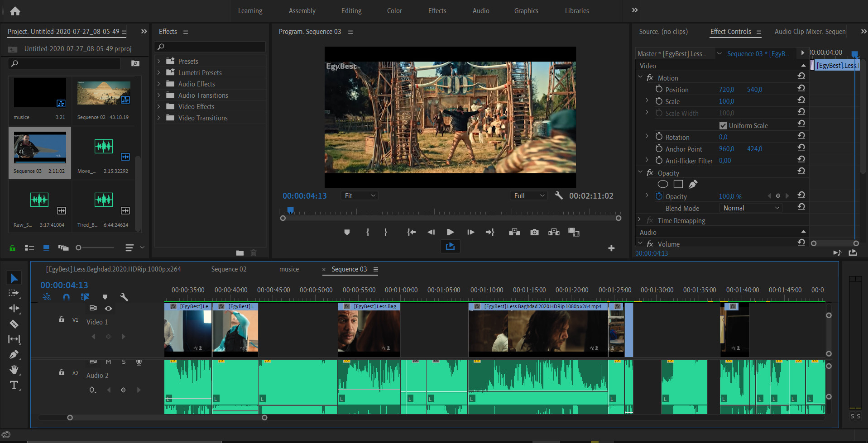The height and width of the screenshot is (443, 868).
Task: Open the Sequence 02 timeline tab
Action: [229, 269]
